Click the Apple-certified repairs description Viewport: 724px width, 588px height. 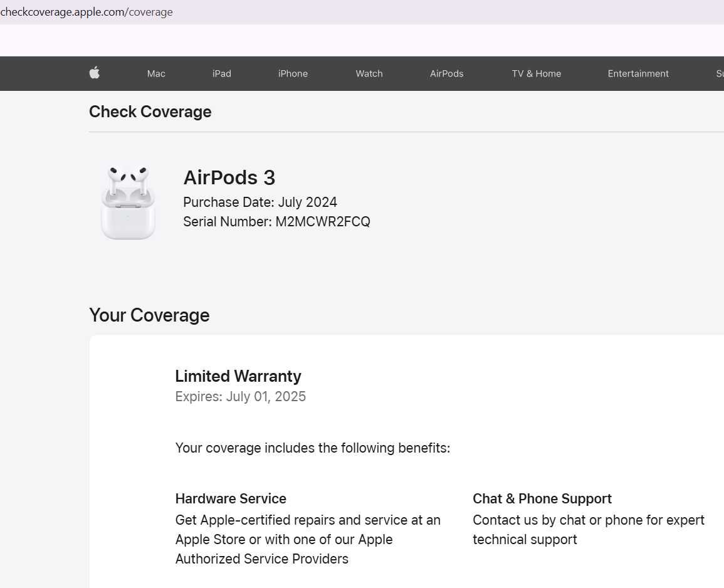(308, 540)
